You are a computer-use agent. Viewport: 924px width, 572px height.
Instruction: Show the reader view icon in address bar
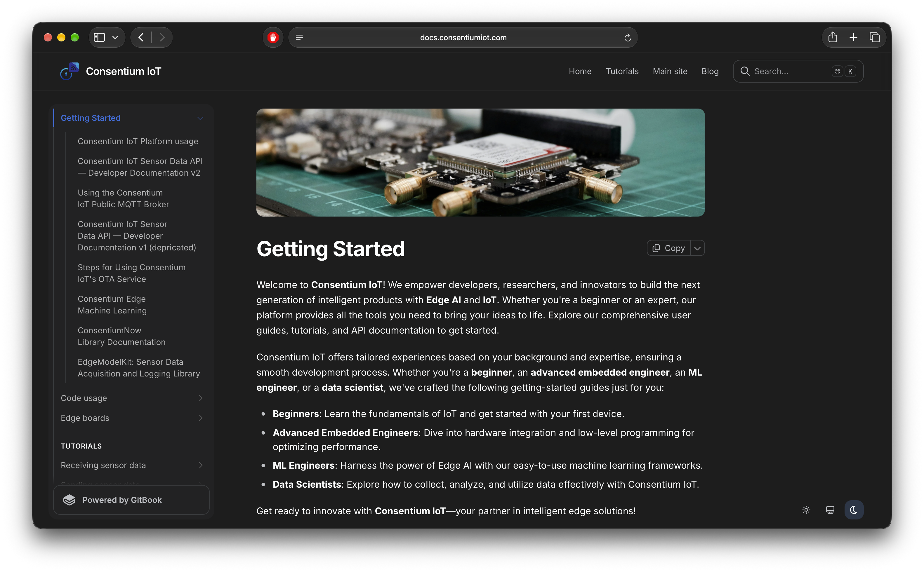(299, 37)
